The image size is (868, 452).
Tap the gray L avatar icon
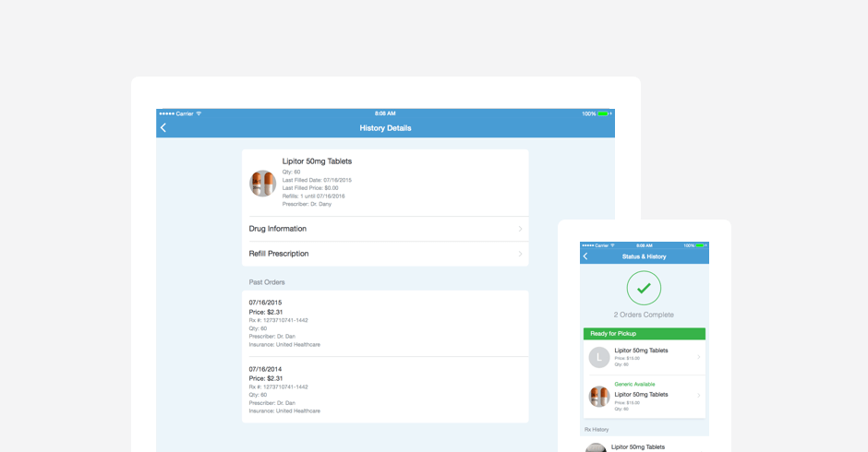[599, 357]
